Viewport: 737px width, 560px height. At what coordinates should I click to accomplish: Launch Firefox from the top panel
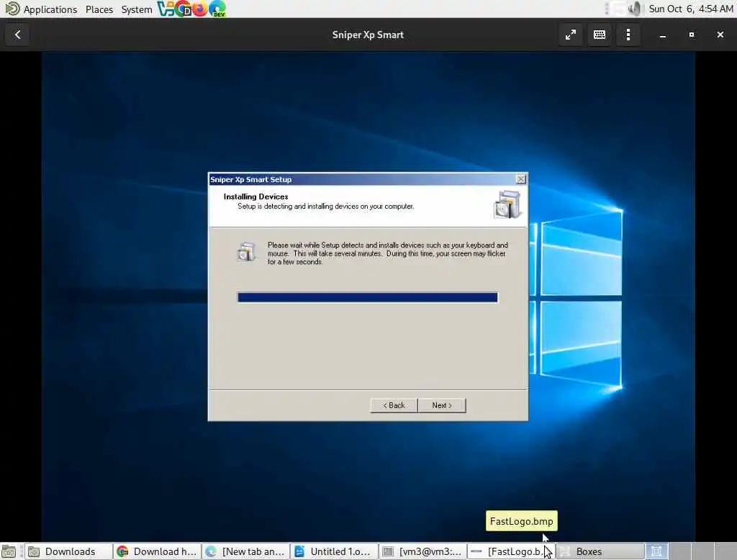pyautogui.click(x=200, y=9)
